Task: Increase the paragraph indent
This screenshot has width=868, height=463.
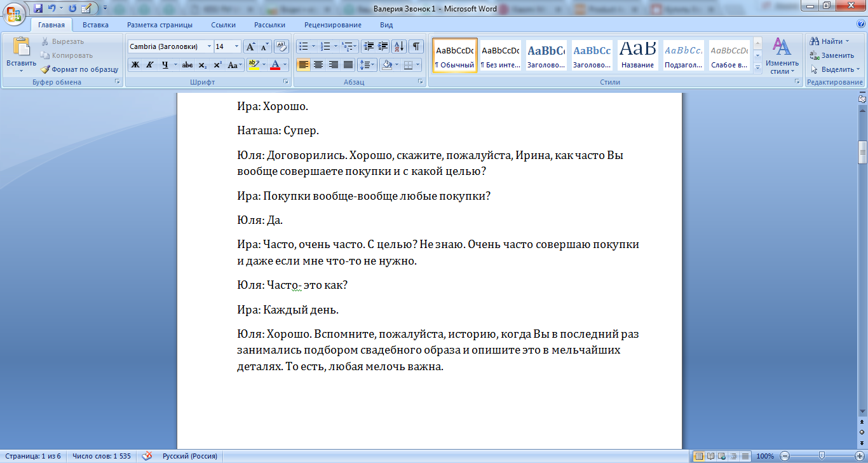Action: [383, 46]
